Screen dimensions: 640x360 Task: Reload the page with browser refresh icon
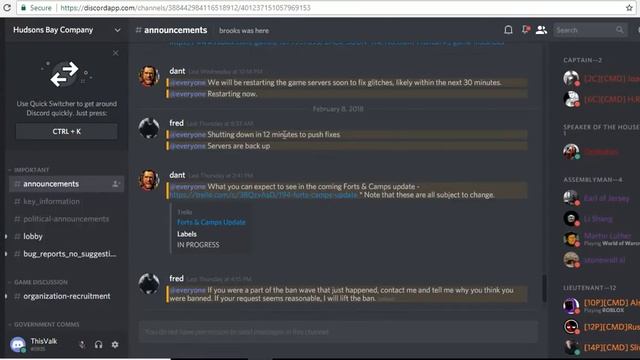[7, 7]
